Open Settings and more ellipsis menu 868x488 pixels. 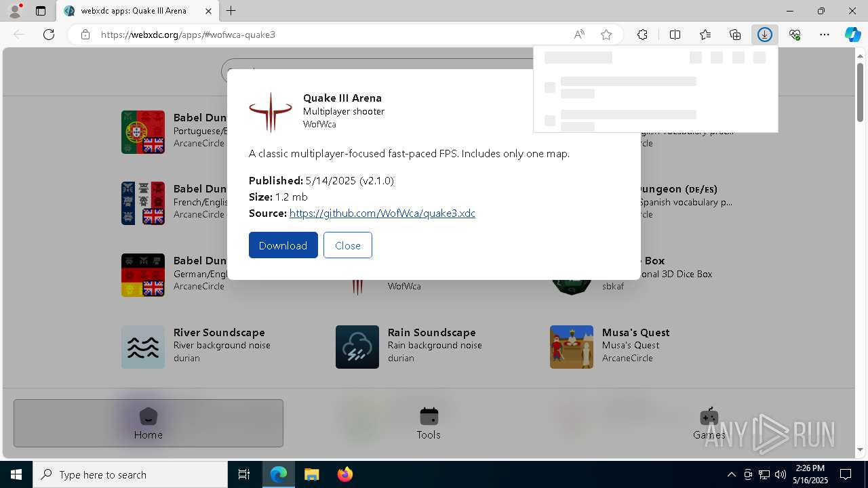tap(825, 35)
